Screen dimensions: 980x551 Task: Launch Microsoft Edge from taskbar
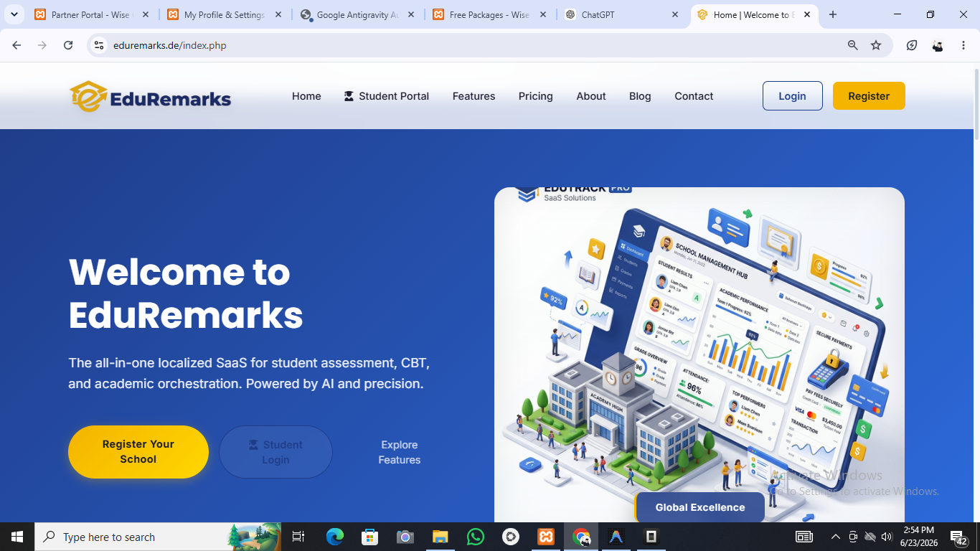tap(335, 537)
